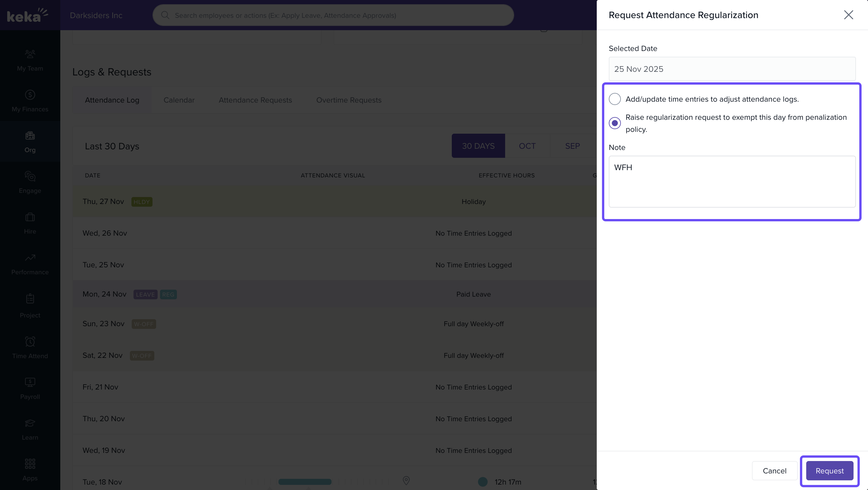This screenshot has width=868, height=490.
Task: Click the Learn graduation cap icon
Action: (x=30, y=423)
